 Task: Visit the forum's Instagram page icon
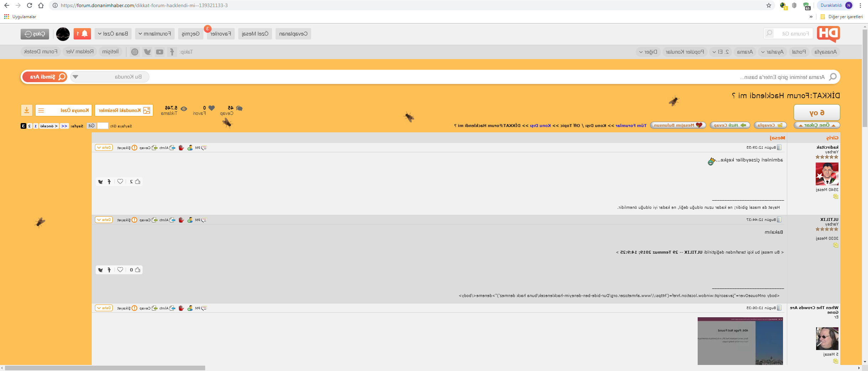click(135, 52)
